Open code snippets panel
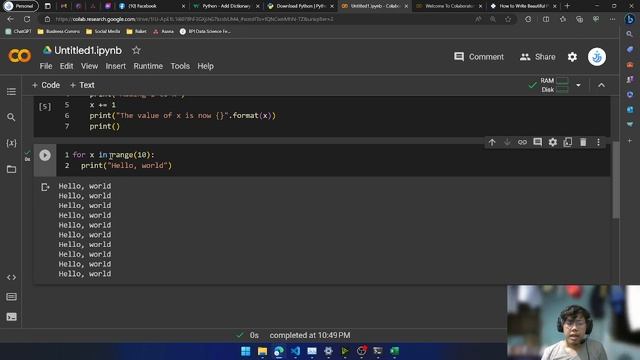640x360 pixels. tap(11, 277)
